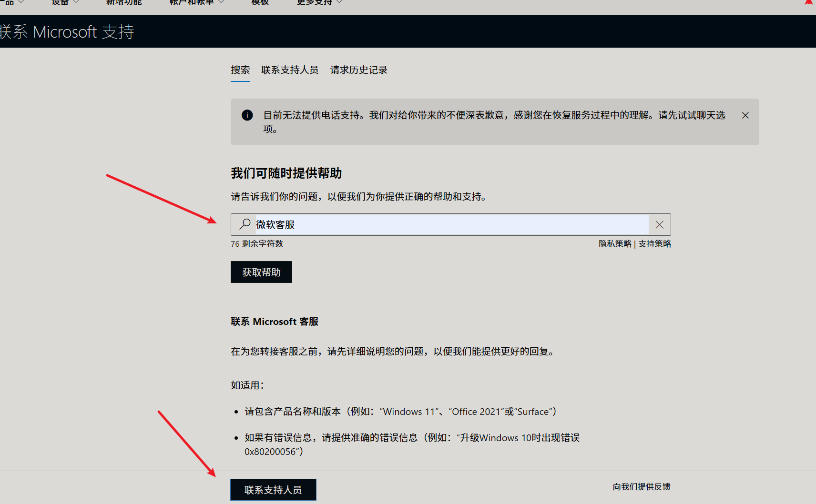This screenshot has height=504, width=816.
Task: Click the magnifier icon in the search box
Action: coord(245,224)
